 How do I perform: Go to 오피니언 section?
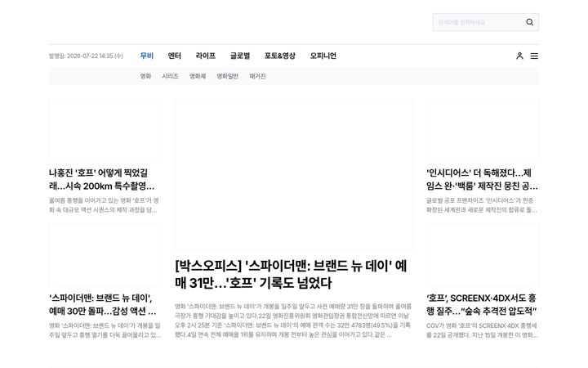(x=323, y=56)
